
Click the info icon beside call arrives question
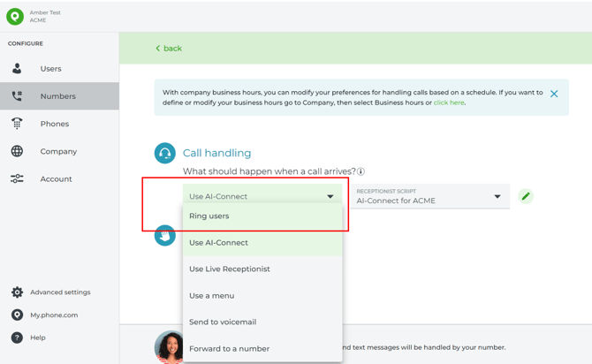pyautogui.click(x=361, y=171)
